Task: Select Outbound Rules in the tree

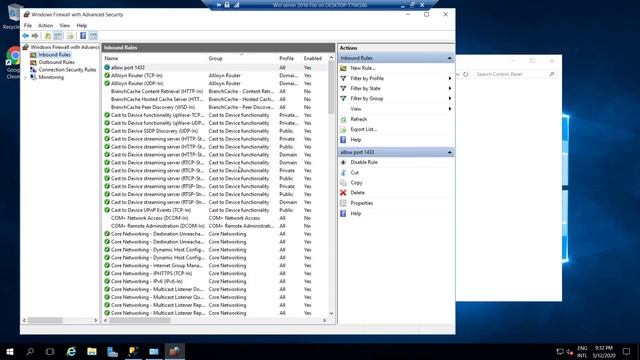Action: [x=56, y=62]
